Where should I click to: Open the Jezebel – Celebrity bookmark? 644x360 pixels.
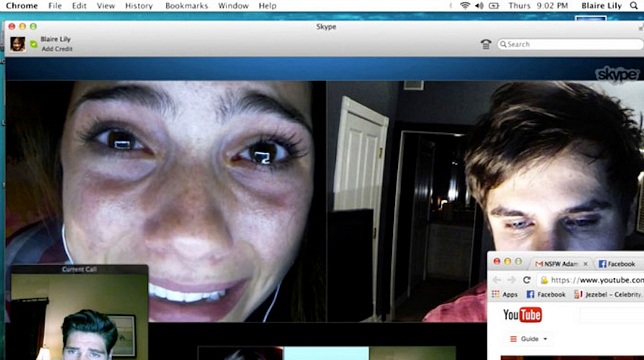(x=608, y=294)
